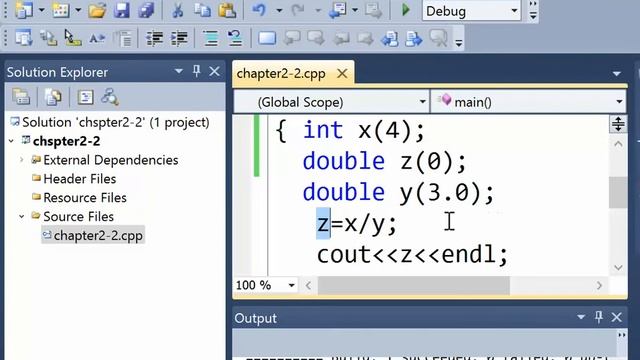Click Show All Files icon in Solution Explorer
Screen dimensions: 640x360
(53, 97)
